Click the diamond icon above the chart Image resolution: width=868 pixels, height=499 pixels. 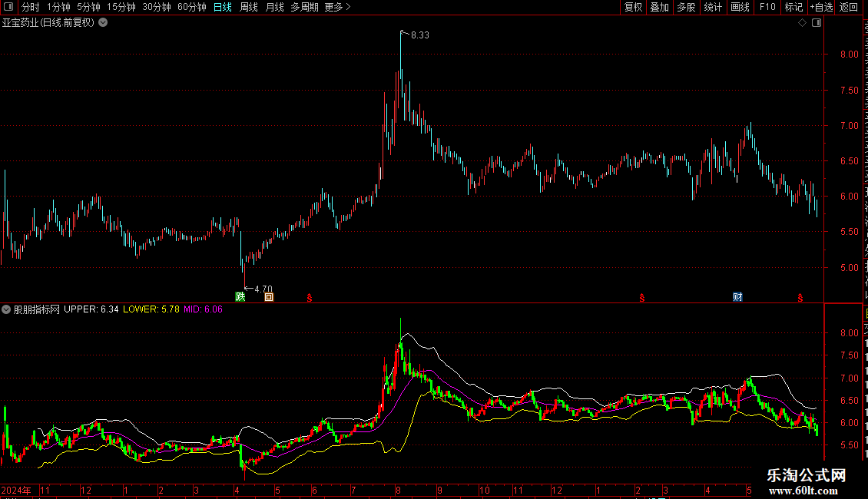[x=802, y=23]
